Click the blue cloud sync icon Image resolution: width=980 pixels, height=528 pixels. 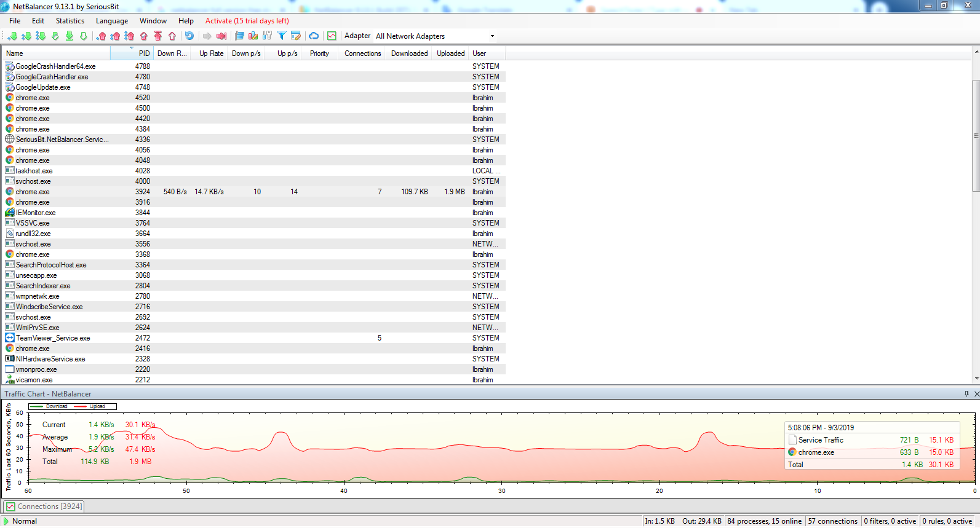point(314,36)
